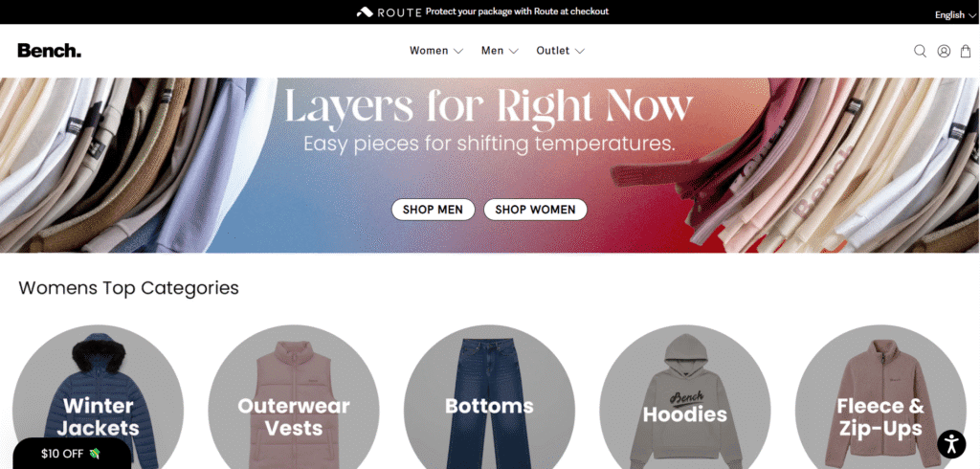Open the account profile icon
Viewport: 980px width, 469px height.
pyautogui.click(x=944, y=52)
